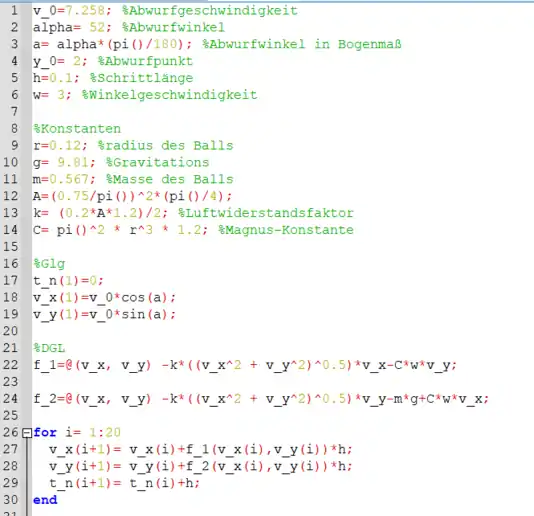Viewport: 534px width, 516px height.
Task: Click 'y_0= 2;' on line 4
Action: tap(60, 61)
